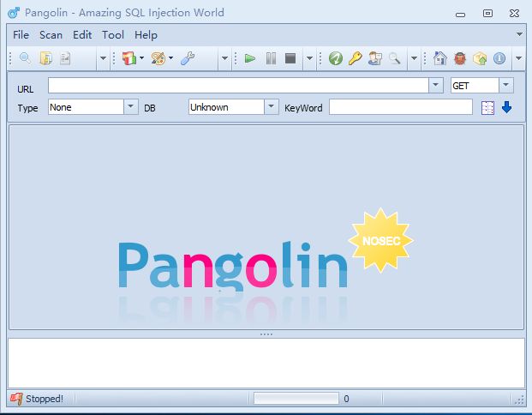Open the Tool menu
This screenshot has height=415, width=532.
click(x=113, y=34)
